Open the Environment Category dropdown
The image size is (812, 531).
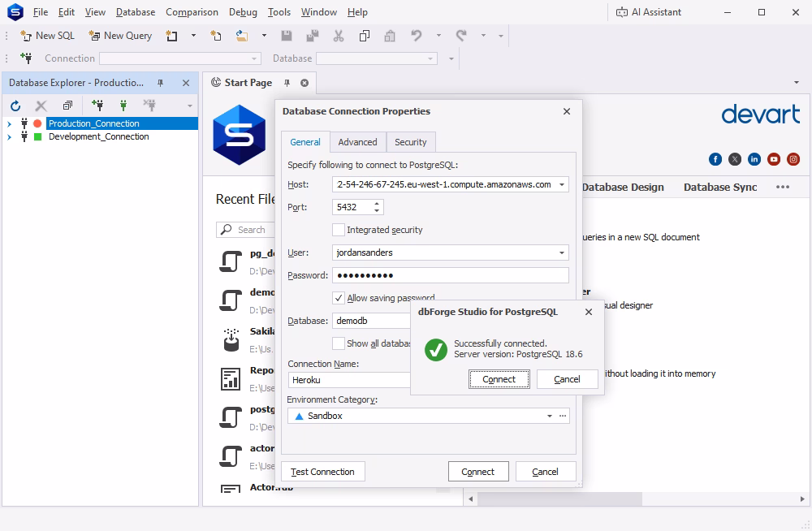point(550,416)
